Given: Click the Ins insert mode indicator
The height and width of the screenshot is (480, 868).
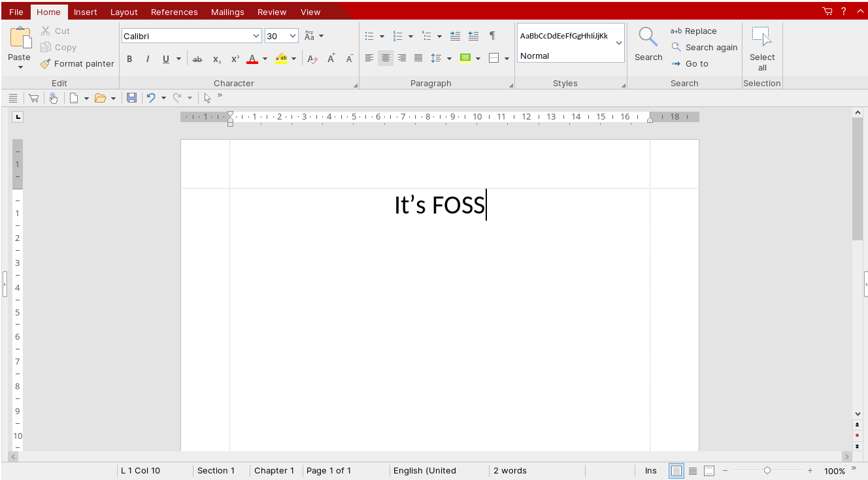Looking at the screenshot, I should (650, 470).
